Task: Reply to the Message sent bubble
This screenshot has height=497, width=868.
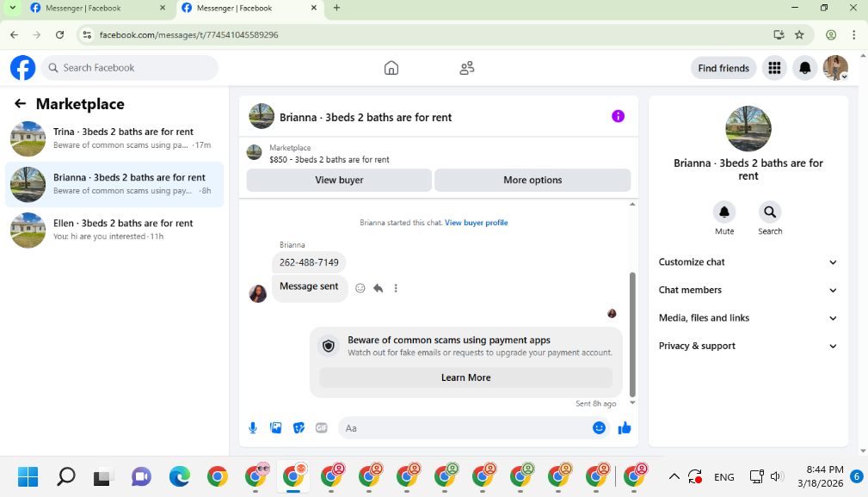Action: point(379,288)
